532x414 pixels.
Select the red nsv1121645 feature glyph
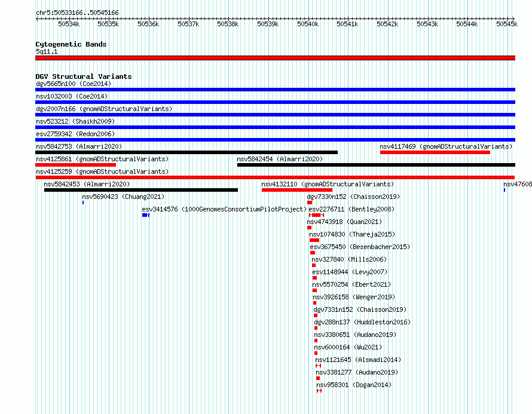318,366
